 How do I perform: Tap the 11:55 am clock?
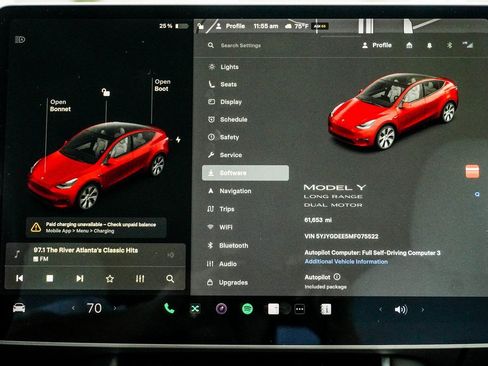click(266, 26)
